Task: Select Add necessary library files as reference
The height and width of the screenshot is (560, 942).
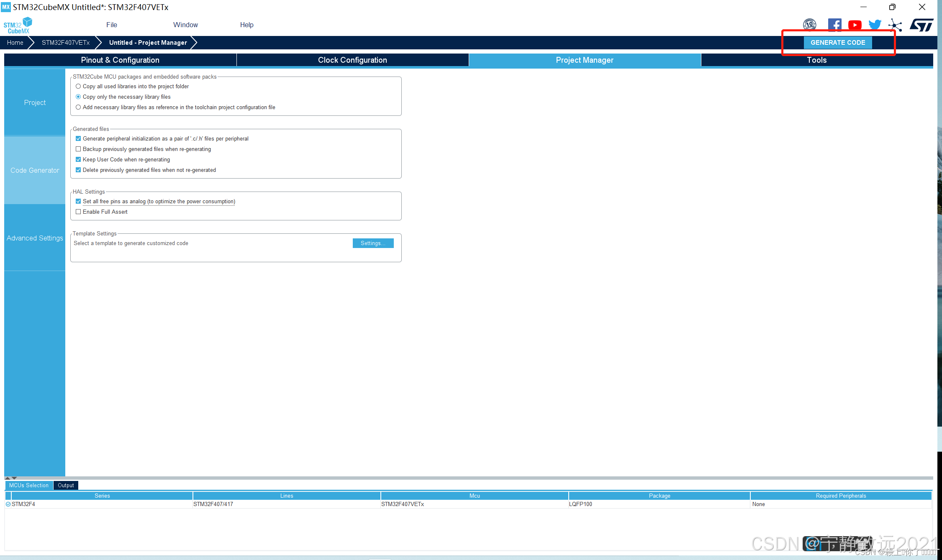Action: click(x=78, y=107)
